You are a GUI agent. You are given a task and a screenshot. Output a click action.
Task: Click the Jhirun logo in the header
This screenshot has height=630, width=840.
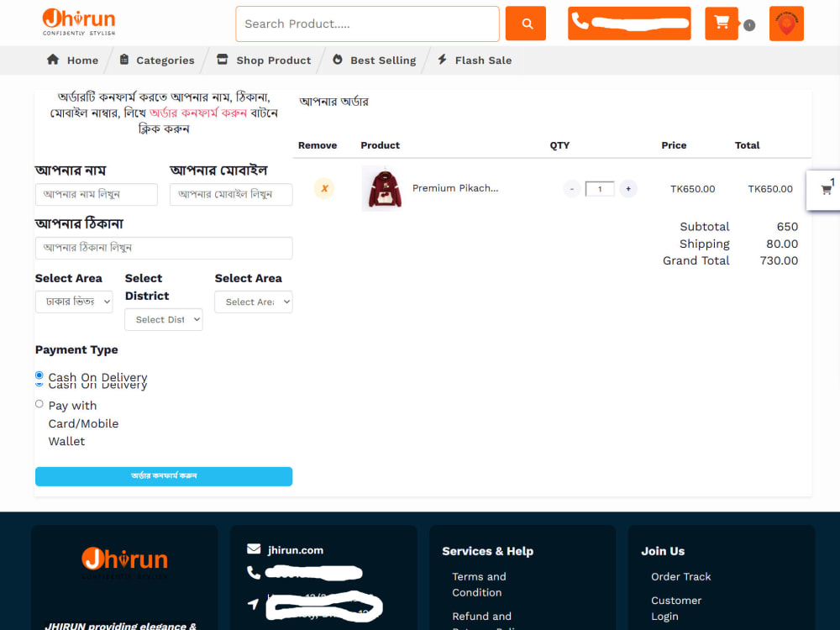(79, 22)
